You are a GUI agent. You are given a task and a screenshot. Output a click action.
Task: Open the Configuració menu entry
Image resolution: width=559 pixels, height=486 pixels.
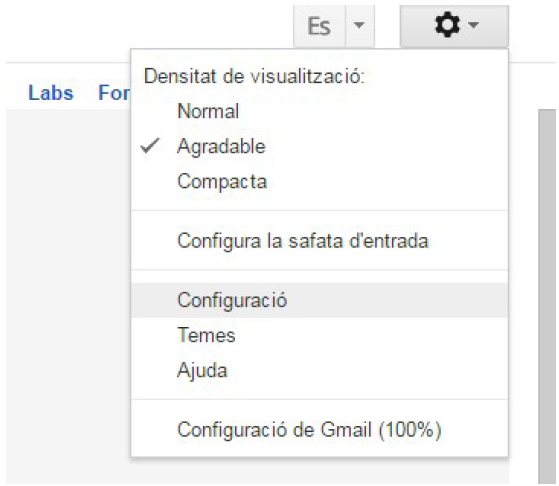[x=319, y=300]
